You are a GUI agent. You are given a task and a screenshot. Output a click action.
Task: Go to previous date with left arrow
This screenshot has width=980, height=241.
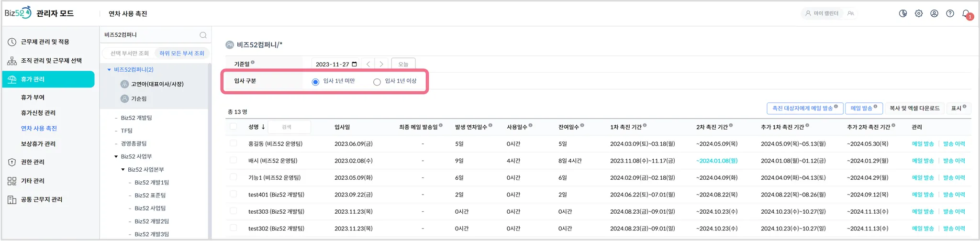[368, 64]
